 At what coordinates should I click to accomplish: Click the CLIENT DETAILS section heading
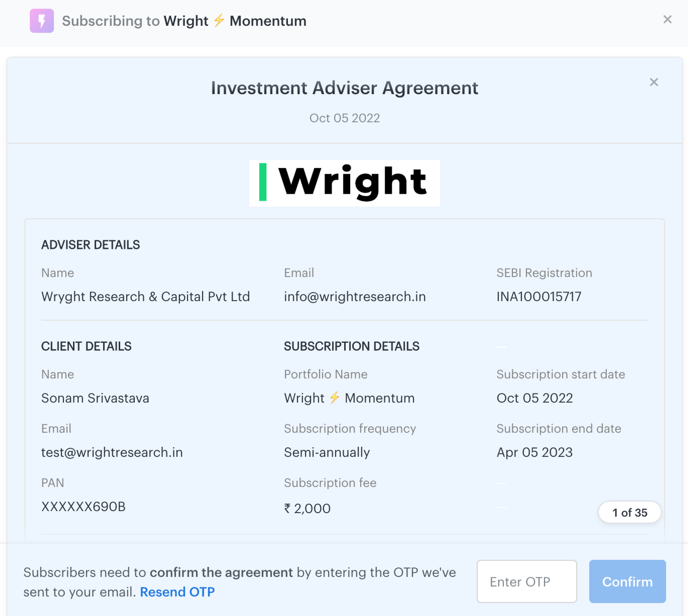(86, 346)
